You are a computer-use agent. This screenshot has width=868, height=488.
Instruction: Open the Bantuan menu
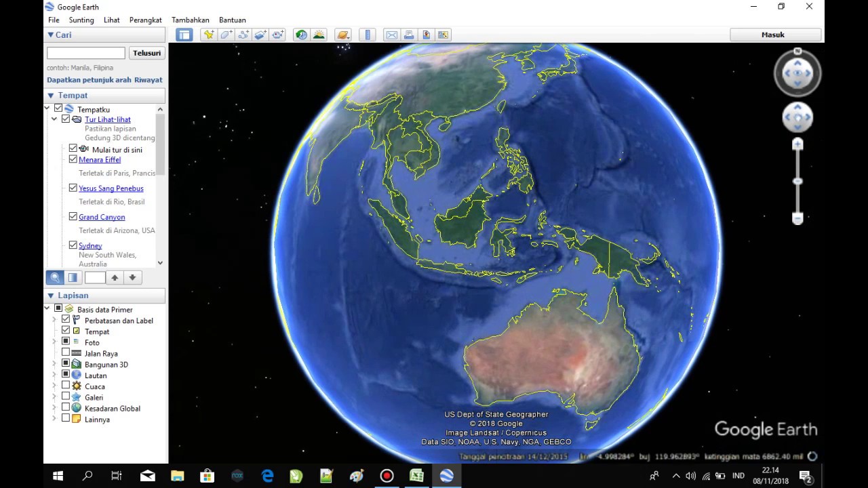click(233, 20)
